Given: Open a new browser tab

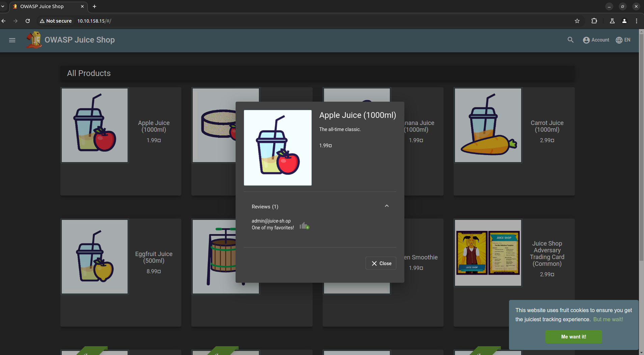Looking at the screenshot, I should [95, 6].
